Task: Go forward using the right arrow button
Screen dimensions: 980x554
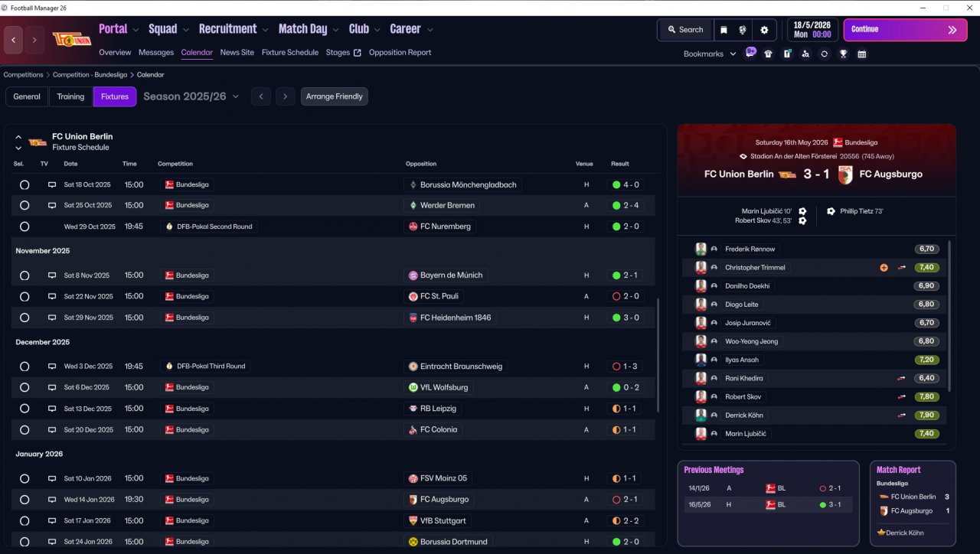Action: pyautogui.click(x=34, y=40)
